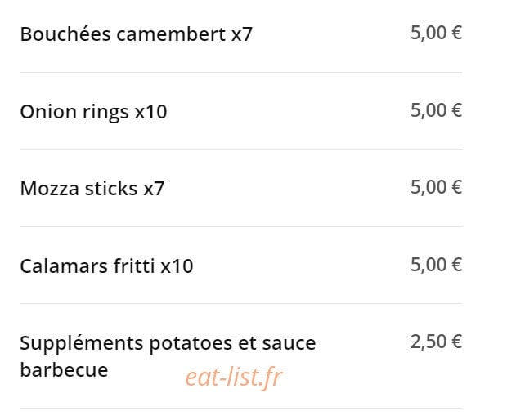Click the Bouchées camembert 5,00 € price

437,33
